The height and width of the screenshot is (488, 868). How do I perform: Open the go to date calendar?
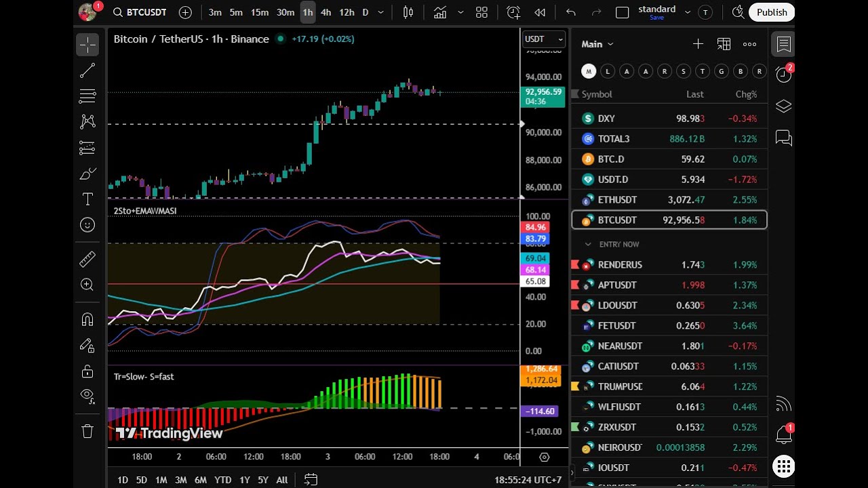311,480
